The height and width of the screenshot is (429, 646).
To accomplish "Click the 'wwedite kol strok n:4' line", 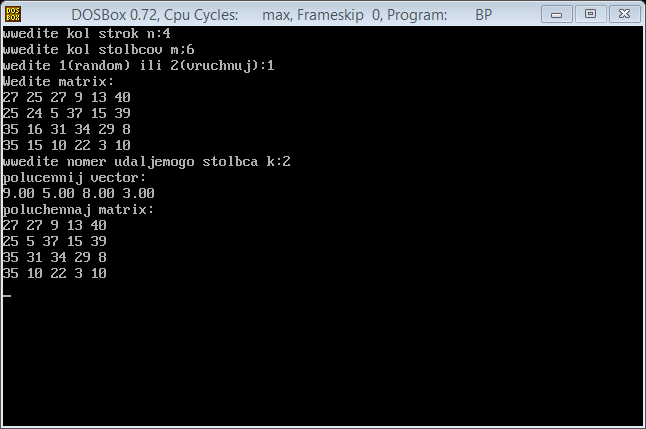I will 87,33.
